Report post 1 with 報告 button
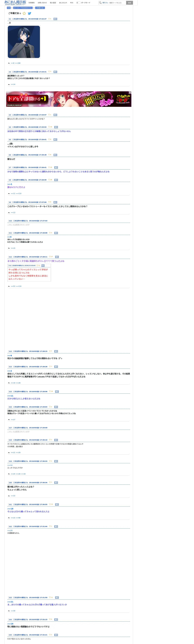The image size is (194, 644). tap(55, 19)
